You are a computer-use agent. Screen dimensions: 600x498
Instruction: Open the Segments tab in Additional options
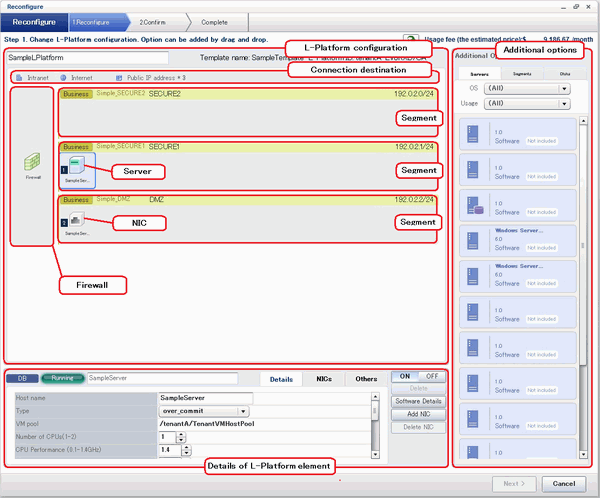(520, 74)
